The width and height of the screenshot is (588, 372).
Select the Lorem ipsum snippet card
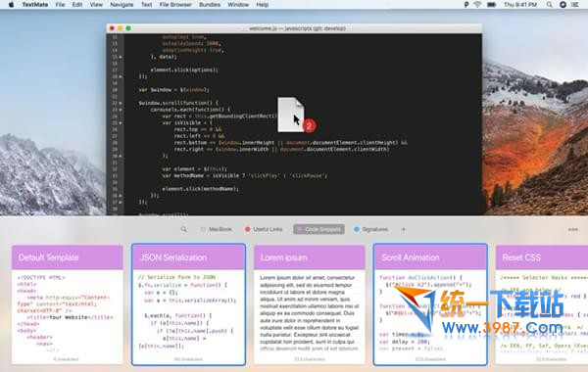pos(310,304)
